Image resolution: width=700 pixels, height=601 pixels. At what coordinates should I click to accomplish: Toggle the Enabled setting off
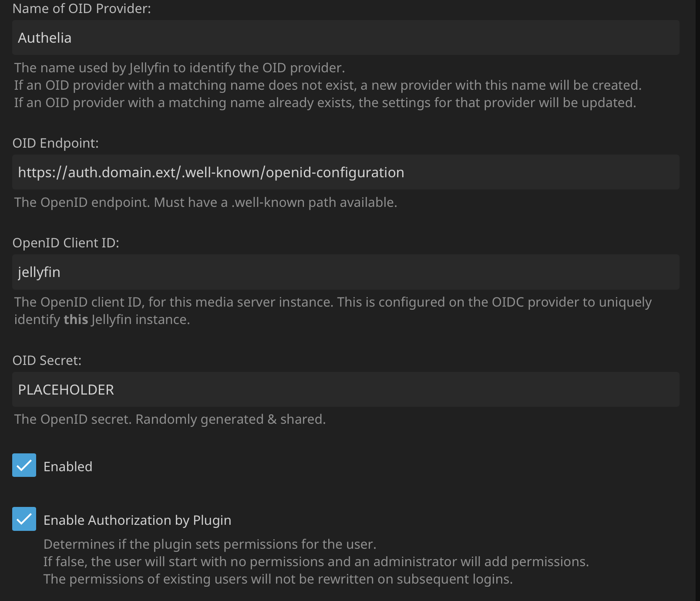[24, 465]
